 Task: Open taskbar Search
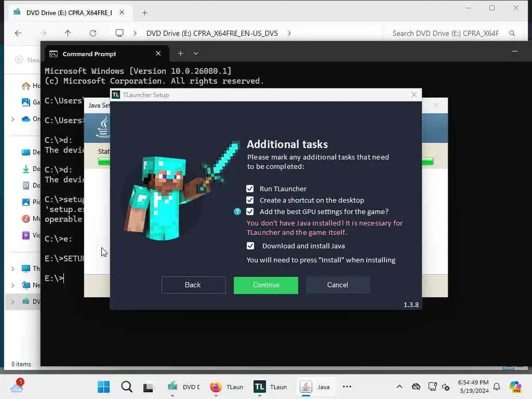[127, 387]
